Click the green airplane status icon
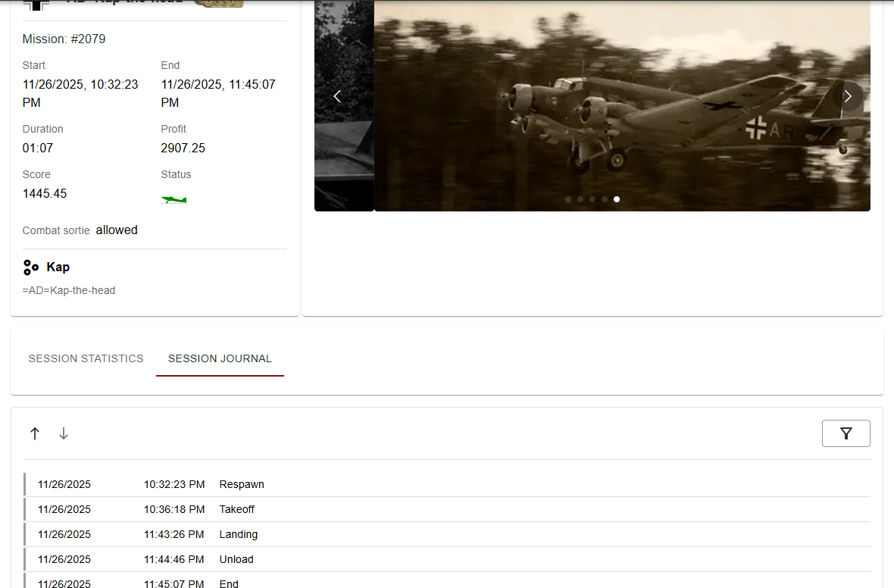Screen dimensions: 894x588 173,199
